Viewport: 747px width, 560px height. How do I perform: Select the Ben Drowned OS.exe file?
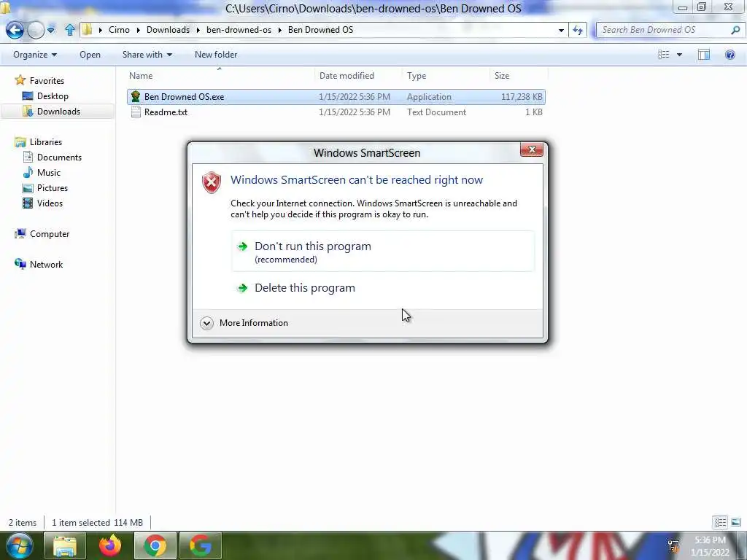pos(336,97)
